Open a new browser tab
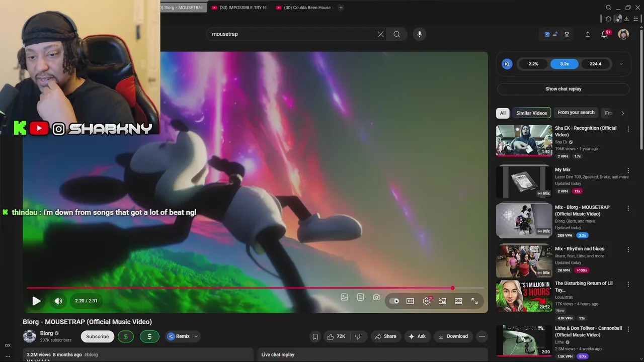This screenshot has height=362, width=644. click(341, 8)
